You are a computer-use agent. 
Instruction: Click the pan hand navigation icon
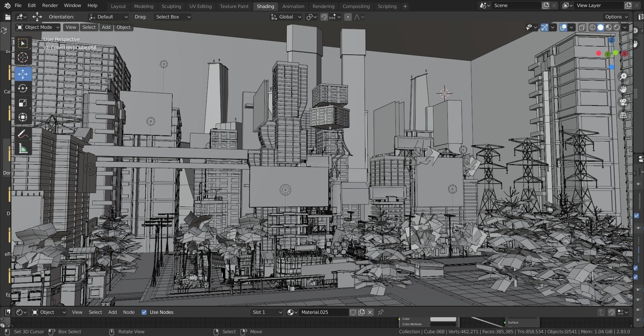coord(623,89)
